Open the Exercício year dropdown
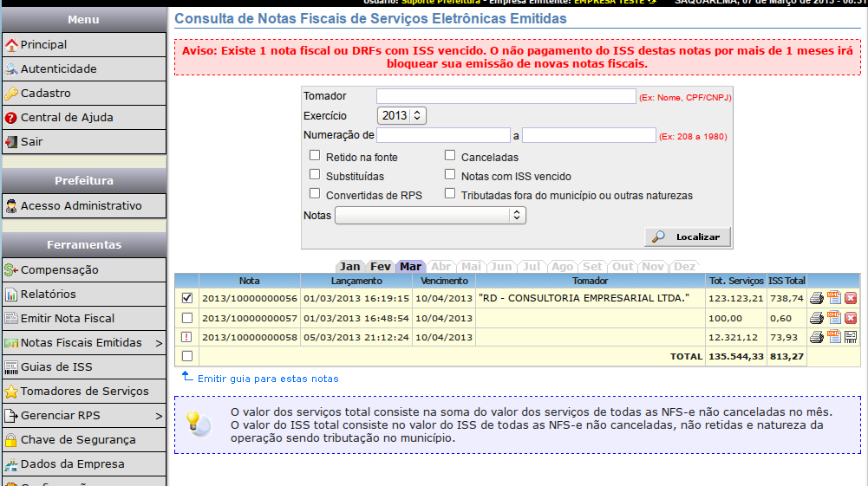 coord(401,115)
